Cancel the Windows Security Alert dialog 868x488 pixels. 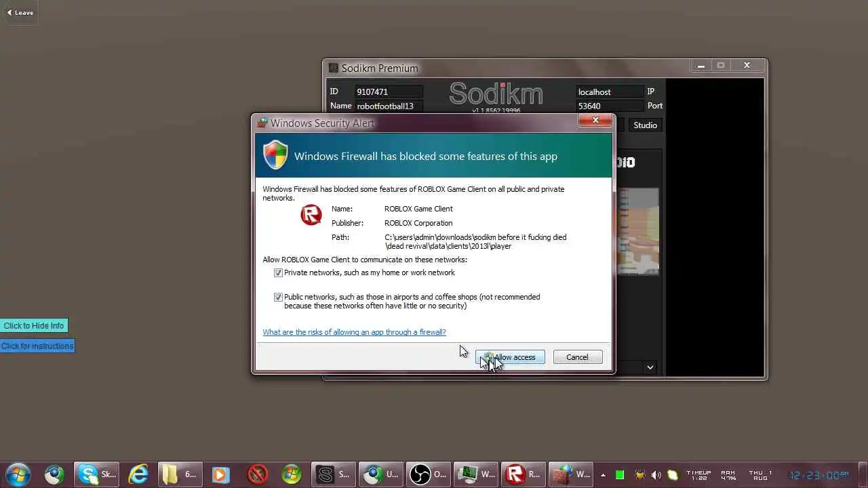(x=578, y=357)
